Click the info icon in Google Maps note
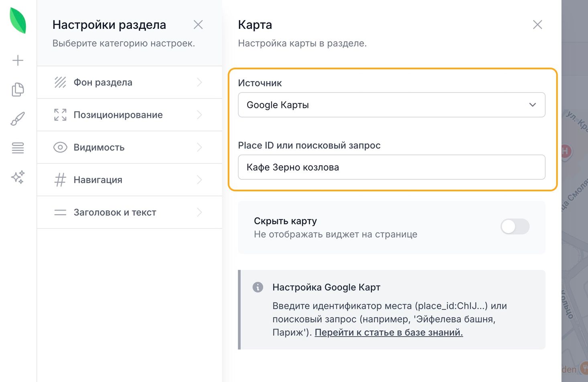Screen dimensions: 588x382 [x=258, y=287]
